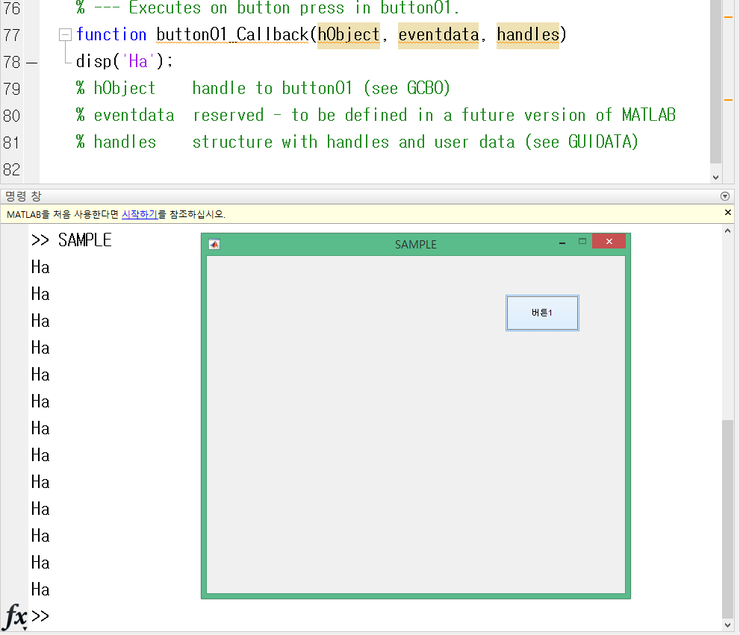
Task: Click the lower orange warning marker in editor margin
Action: (728, 100)
